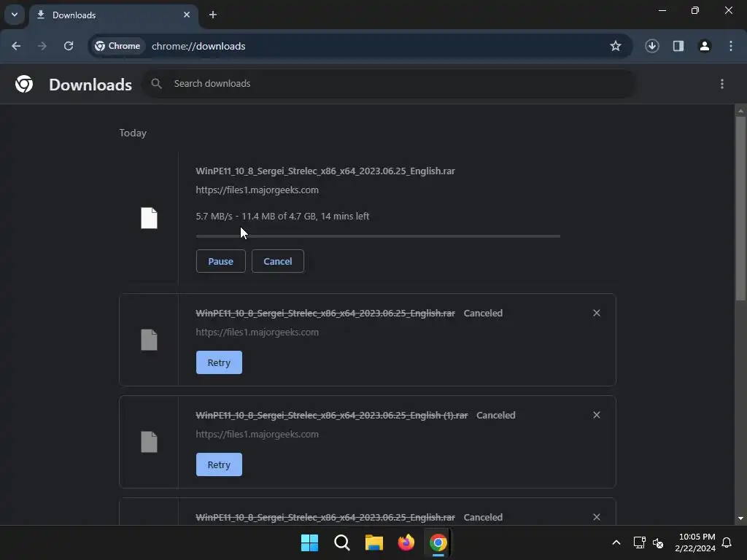Click the page vertical scrollbar thumb
The width and height of the screenshot is (747, 560).
click(x=740, y=209)
